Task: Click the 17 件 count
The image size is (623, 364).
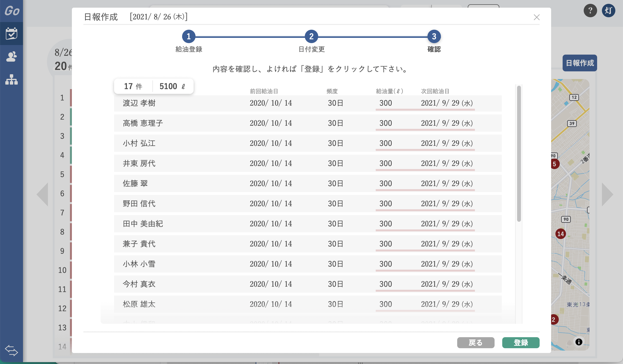Action: [133, 86]
